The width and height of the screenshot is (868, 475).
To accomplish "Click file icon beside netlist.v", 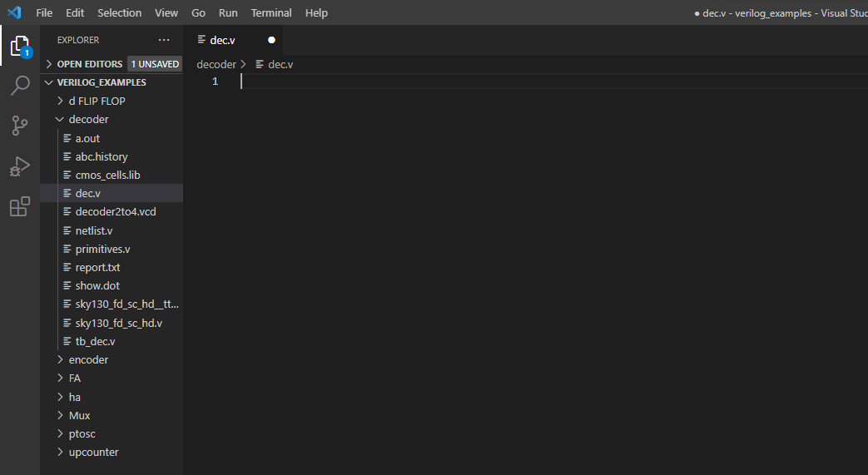I will click(67, 230).
